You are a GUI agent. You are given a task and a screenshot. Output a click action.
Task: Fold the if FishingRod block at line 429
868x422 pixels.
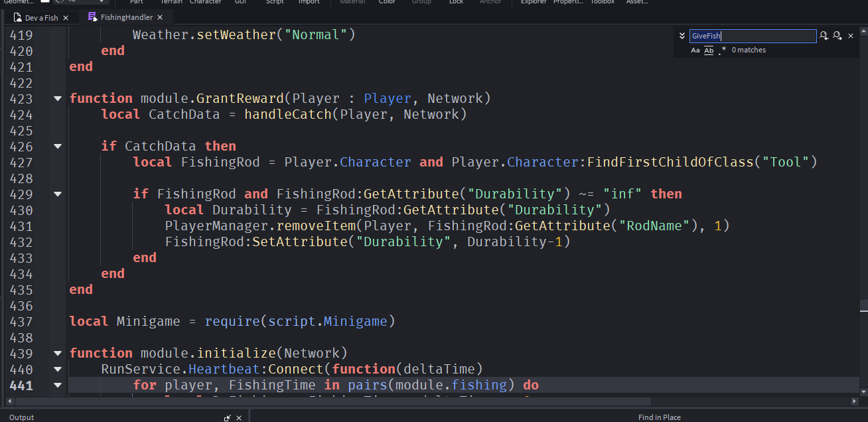[58, 194]
